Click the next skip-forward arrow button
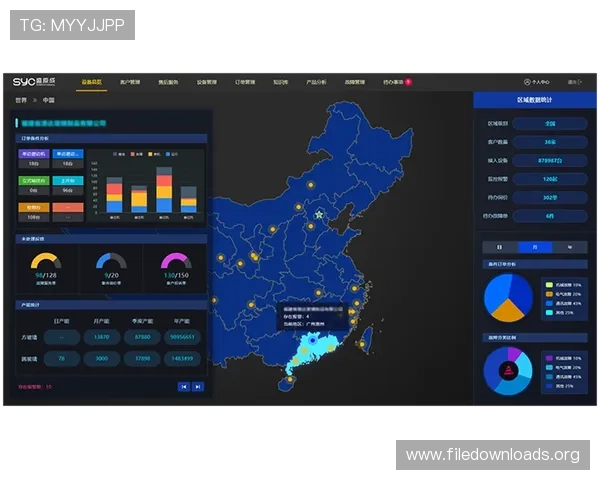The image size is (600, 480). click(197, 387)
